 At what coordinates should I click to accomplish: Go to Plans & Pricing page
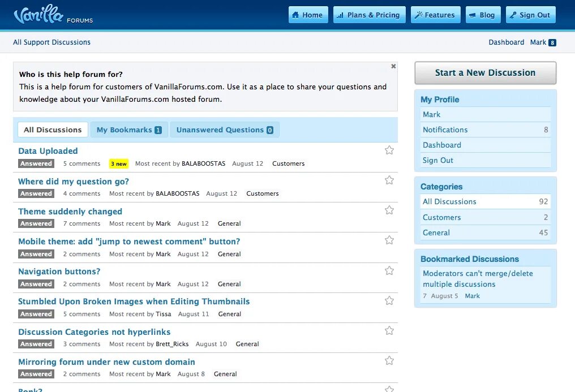click(x=369, y=15)
